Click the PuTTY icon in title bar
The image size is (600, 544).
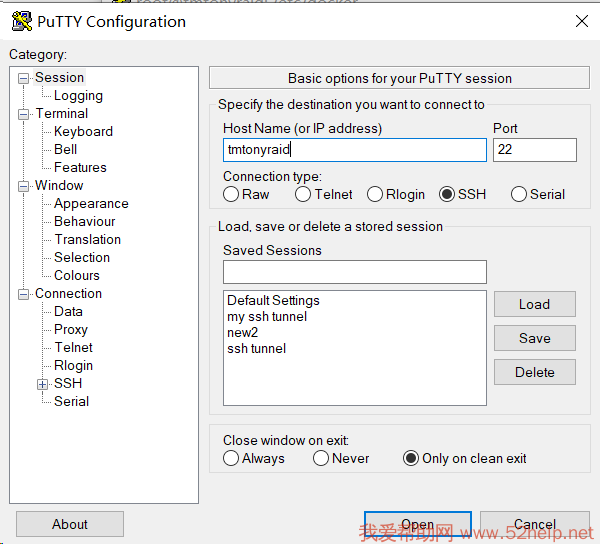pos(21,21)
